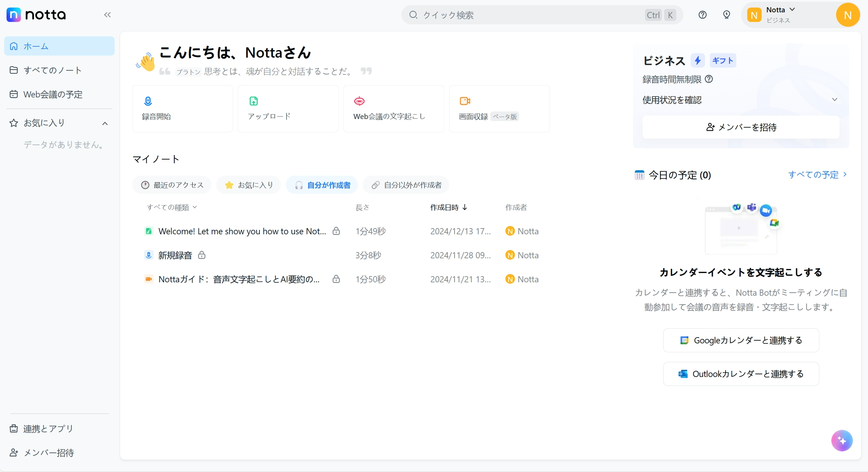Image resolution: width=868 pixels, height=472 pixels.
Task: Click メンバーを招待 button
Action: coord(741,127)
